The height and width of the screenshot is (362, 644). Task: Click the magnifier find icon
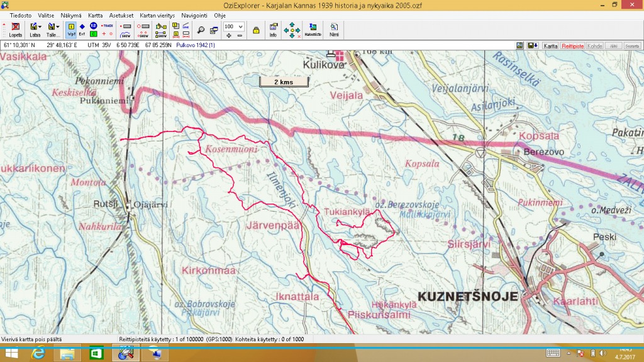coord(201,30)
